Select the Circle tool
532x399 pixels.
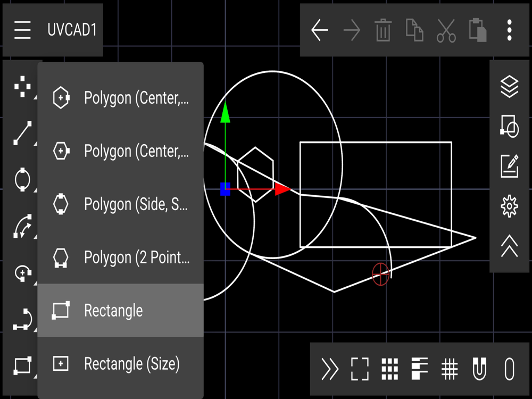pyautogui.click(x=22, y=179)
